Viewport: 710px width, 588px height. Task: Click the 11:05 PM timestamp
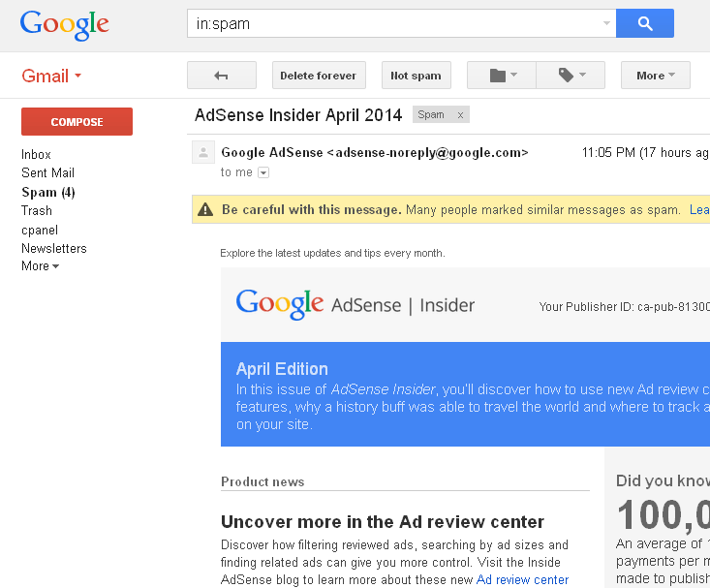pos(646,153)
